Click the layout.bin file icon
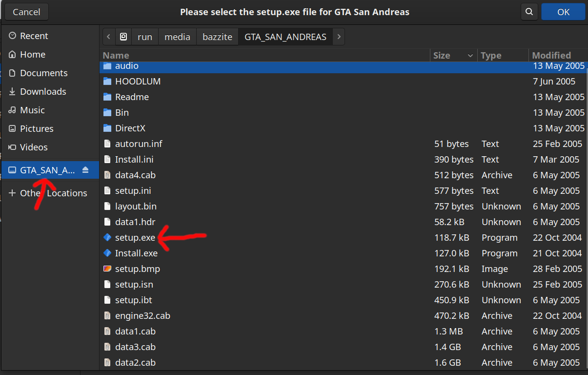The image size is (588, 375). (x=107, y=206)
